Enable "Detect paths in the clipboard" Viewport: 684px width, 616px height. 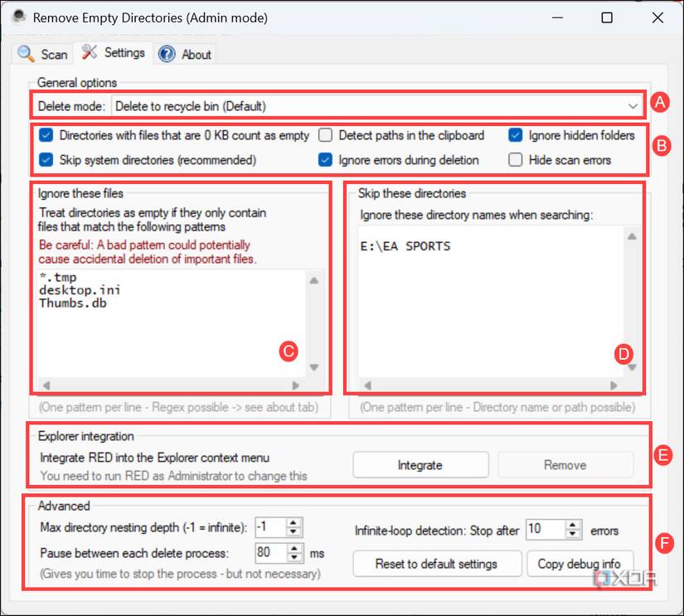tap(325, 135)
